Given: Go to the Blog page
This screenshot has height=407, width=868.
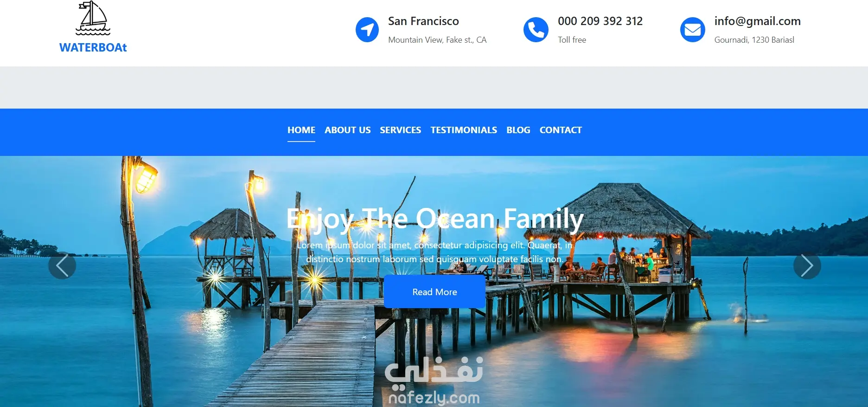Looking at the screenshot, I should coord(518,130).
